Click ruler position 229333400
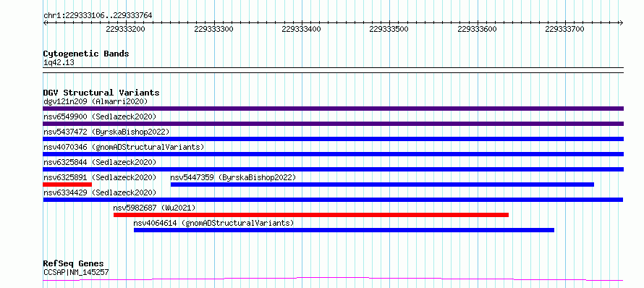Viewport: 644px width, 288px height. click(x=302, y=29)
